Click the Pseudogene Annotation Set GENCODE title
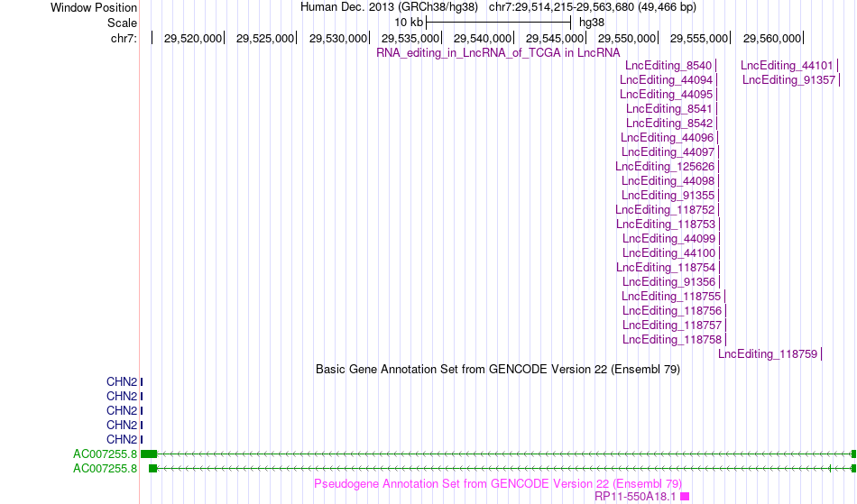The image size is (857, 504). [498, 484]
